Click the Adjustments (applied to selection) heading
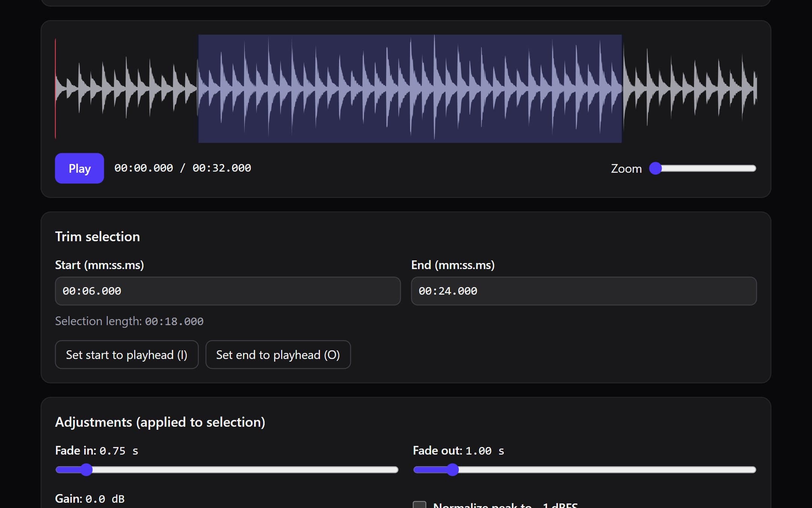 (x=160, y=422)
